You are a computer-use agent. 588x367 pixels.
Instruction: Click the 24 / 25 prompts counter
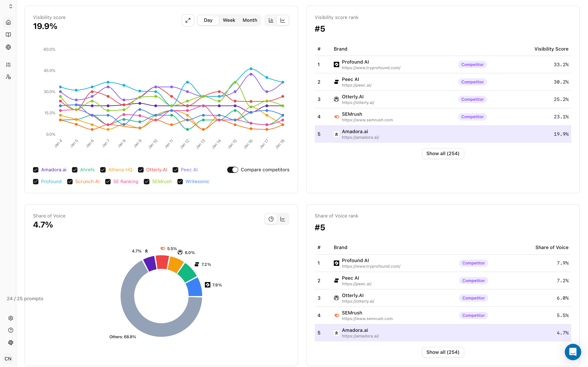[x=25, y=299]
